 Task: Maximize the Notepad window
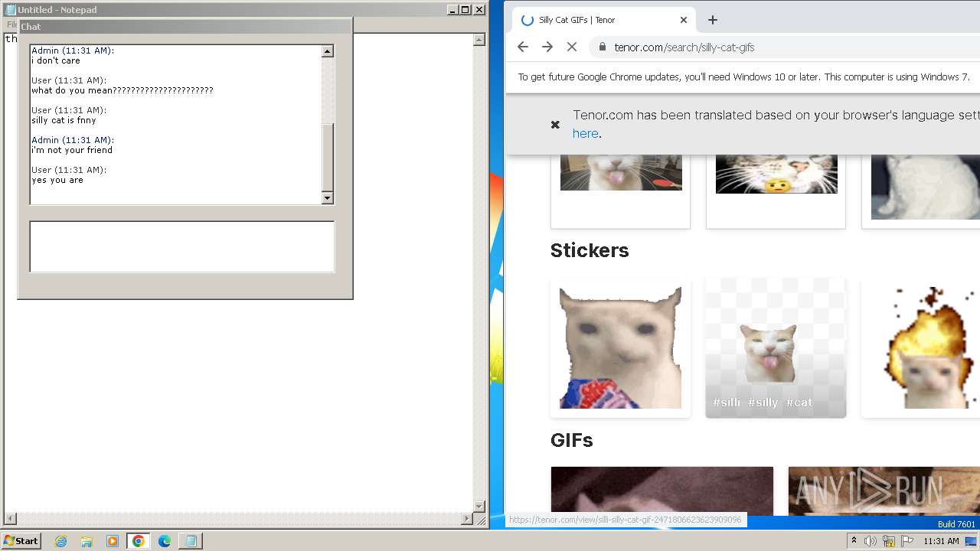click(x=465, y=10)
